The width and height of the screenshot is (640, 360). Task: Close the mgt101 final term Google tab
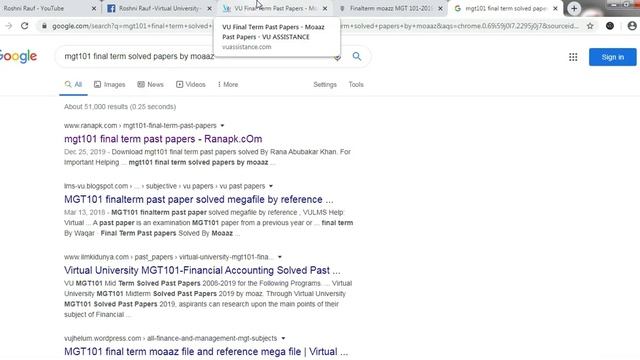coord(555,8)
